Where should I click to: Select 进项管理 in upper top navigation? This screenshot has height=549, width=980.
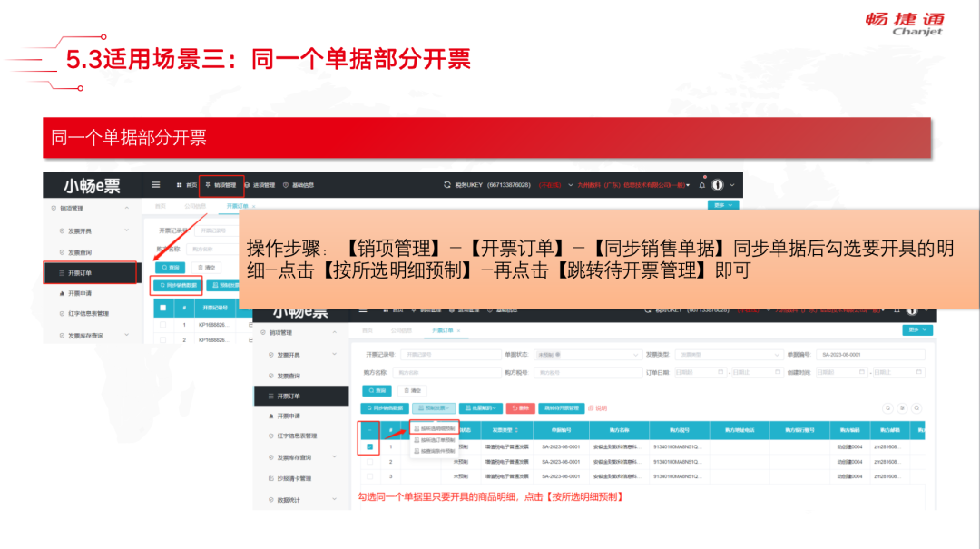click(x=260, y=185)
